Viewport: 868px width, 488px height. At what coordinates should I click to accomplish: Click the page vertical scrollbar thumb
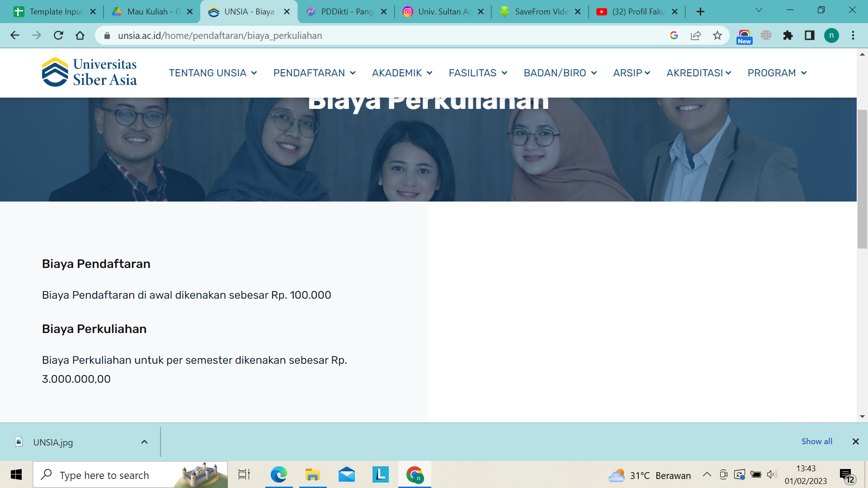click(x=862, y=178)
